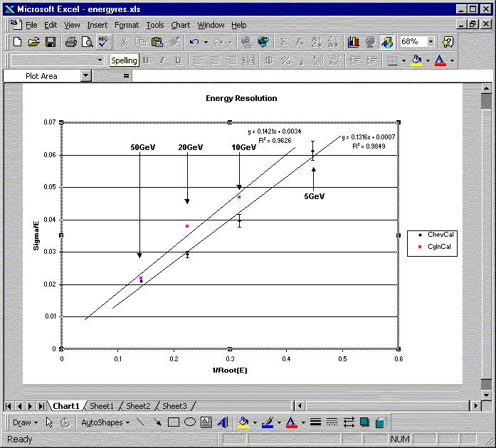Viewport: 496px width, 448px height.
Task: Apply the yellow fill color swatch
Action: 417,60
